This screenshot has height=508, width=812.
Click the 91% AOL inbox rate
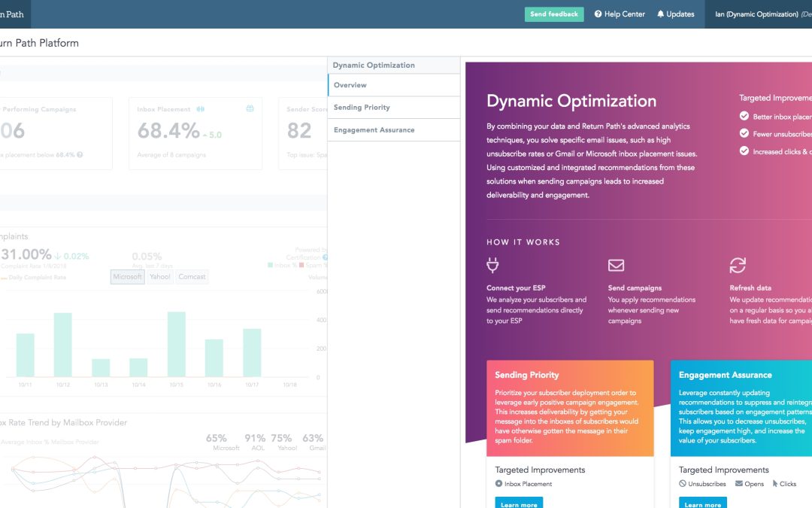(255, 438)
